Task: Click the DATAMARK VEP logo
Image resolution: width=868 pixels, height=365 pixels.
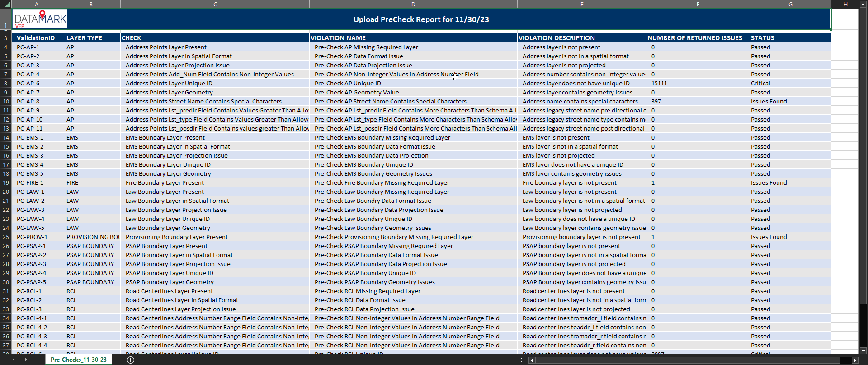Action: [40, 19]
